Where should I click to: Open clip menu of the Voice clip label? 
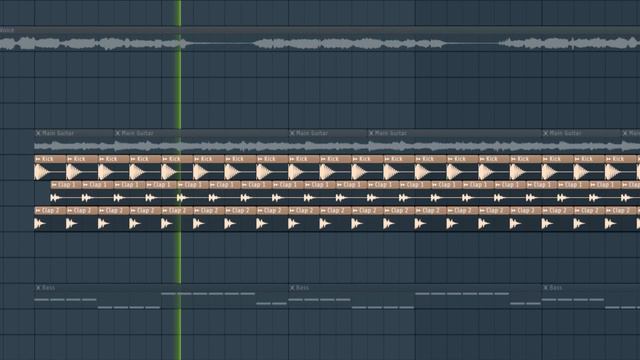coord(7,30)
